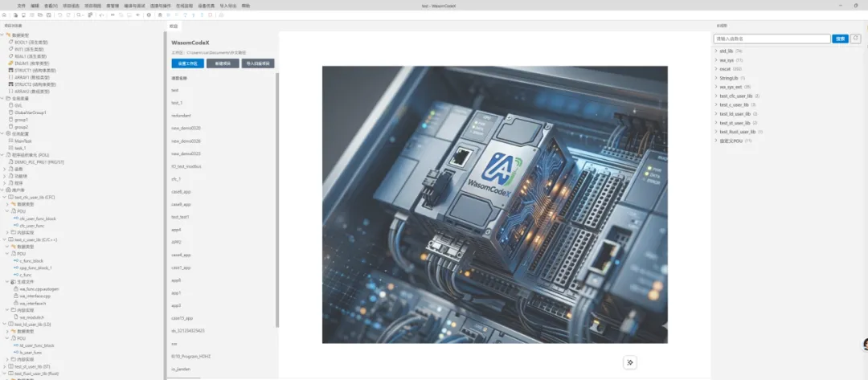Click the wa_module.h file icon
This screenshot has width=868, height=380.
[x=16, y=317]
